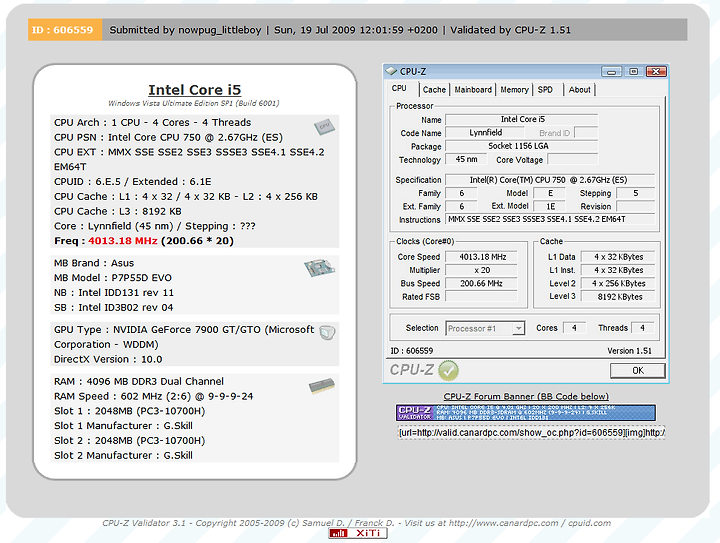
Task: Click the Multiplier value x 20
Action: (481, 270)
